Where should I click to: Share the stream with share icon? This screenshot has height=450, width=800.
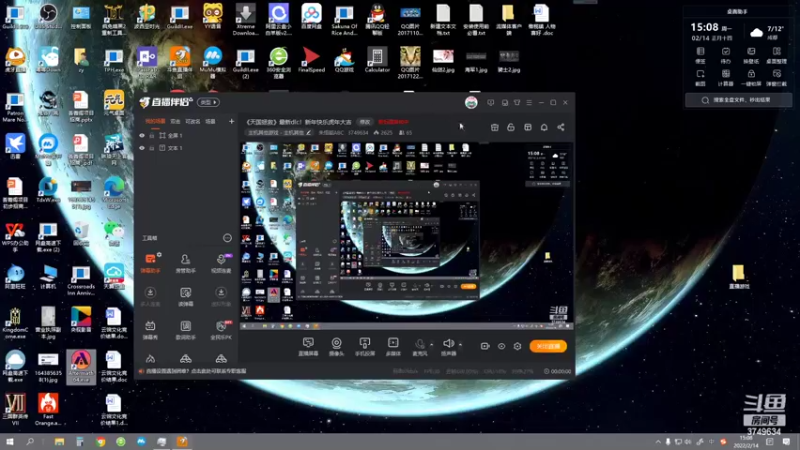[561, 127]
